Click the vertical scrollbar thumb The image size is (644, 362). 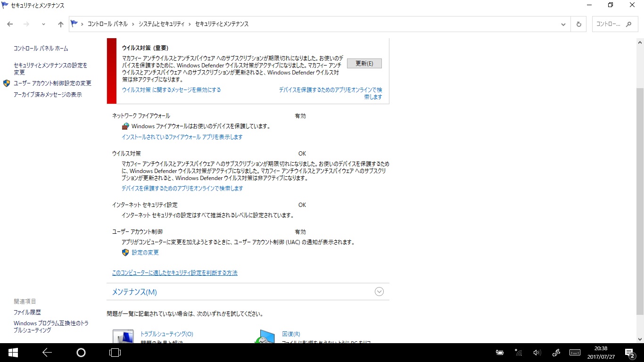pyautogui.click(x=640, y=201)
